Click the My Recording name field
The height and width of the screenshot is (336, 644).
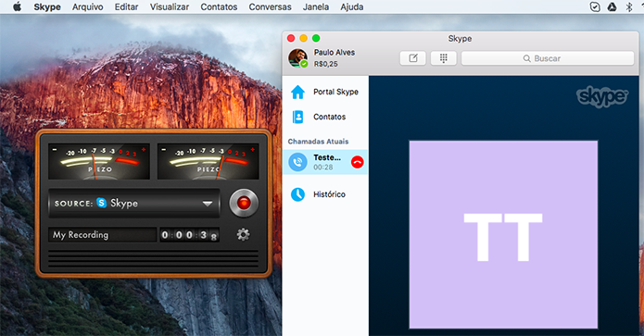[102, 235]
